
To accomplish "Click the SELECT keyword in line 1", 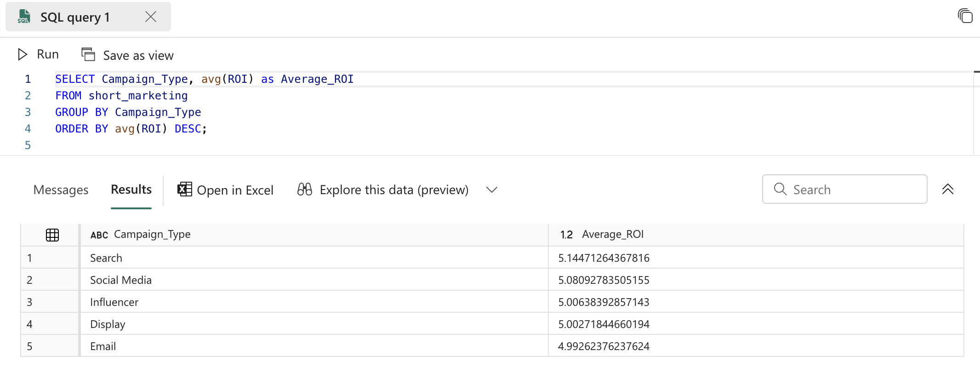I will coord(75,79).
